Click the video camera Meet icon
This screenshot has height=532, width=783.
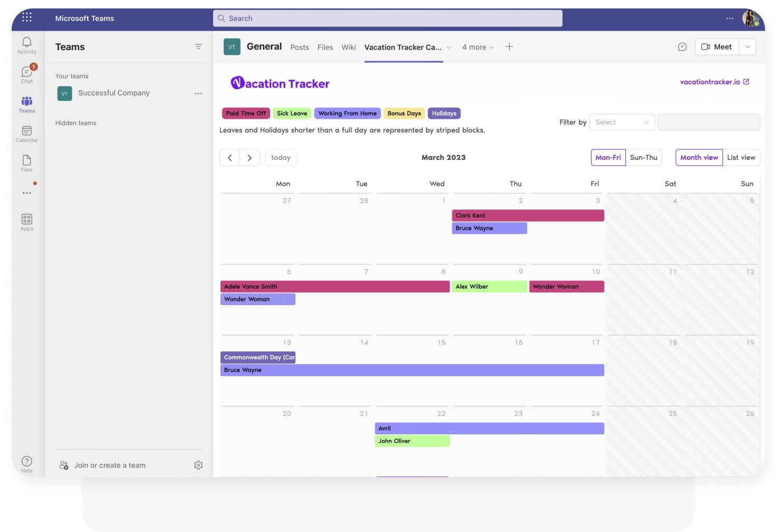click(705, 46)
